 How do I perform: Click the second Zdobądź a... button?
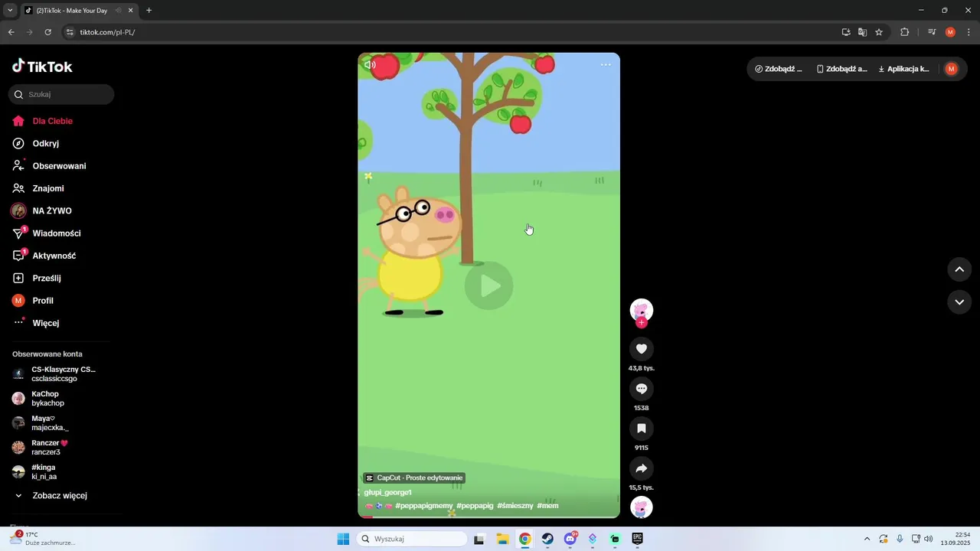pyautogui.click(x=841, y=69)
